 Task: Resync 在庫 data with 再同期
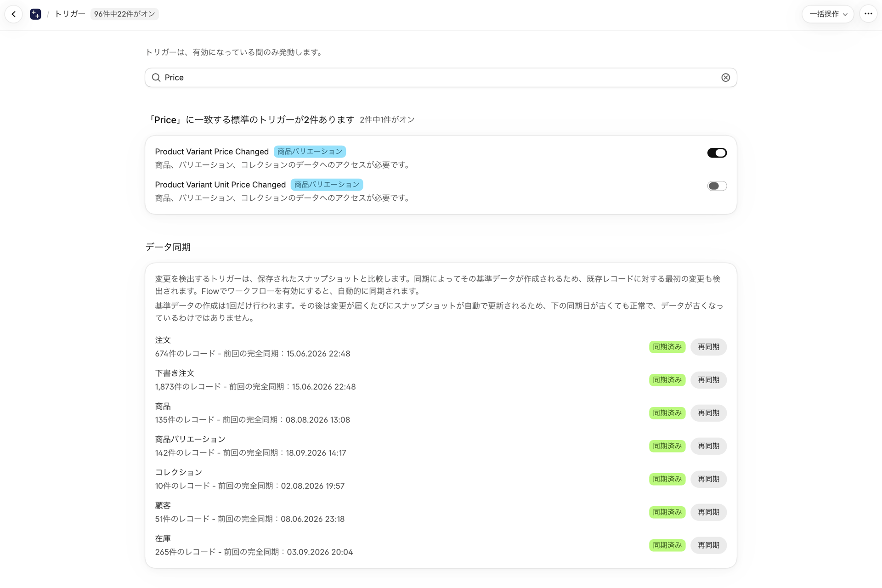coord(708,545)
